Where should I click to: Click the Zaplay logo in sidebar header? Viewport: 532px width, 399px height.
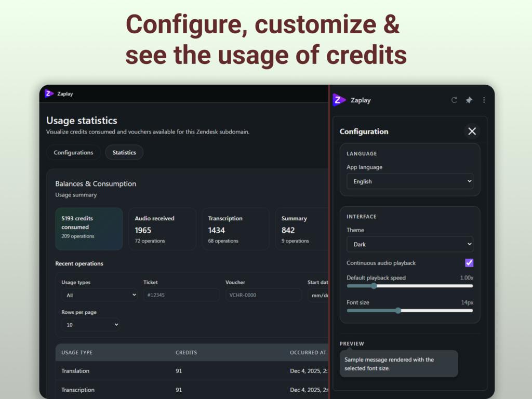(339, 100)
